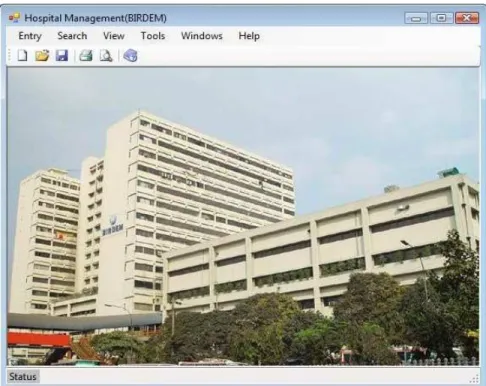The height and width of the screenshot is (386, 486).
Task: Click the application icon in title bar
Action: (14, 18)
